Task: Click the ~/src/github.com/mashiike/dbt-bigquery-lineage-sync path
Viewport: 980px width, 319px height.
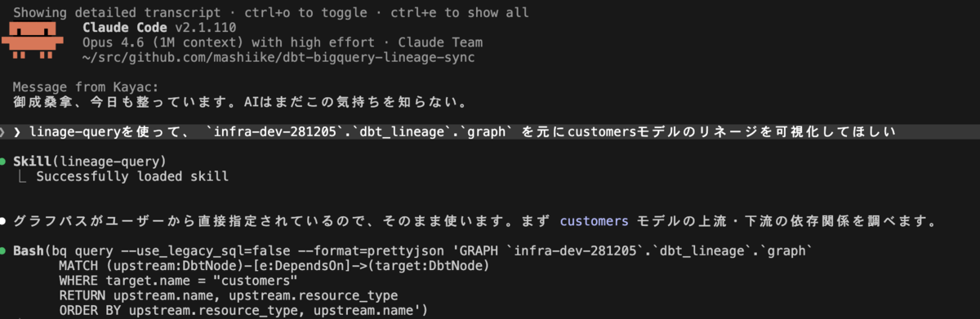Action: (278, 58)
